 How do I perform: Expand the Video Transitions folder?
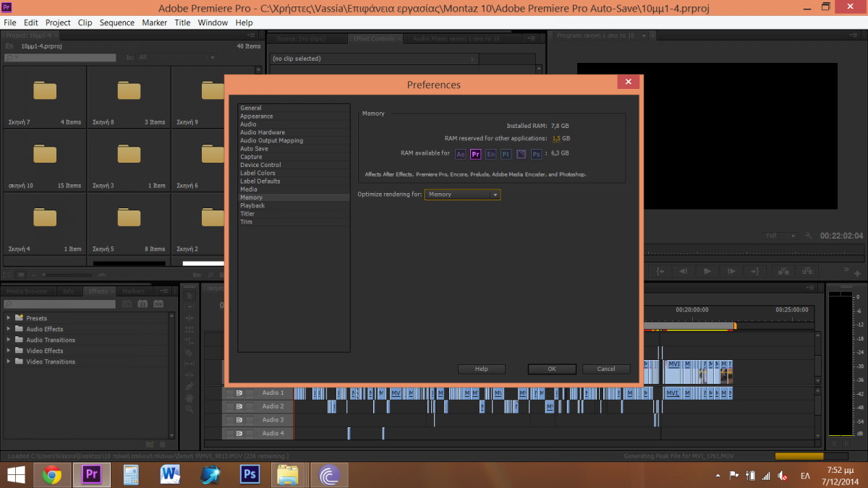pos(9,361)
